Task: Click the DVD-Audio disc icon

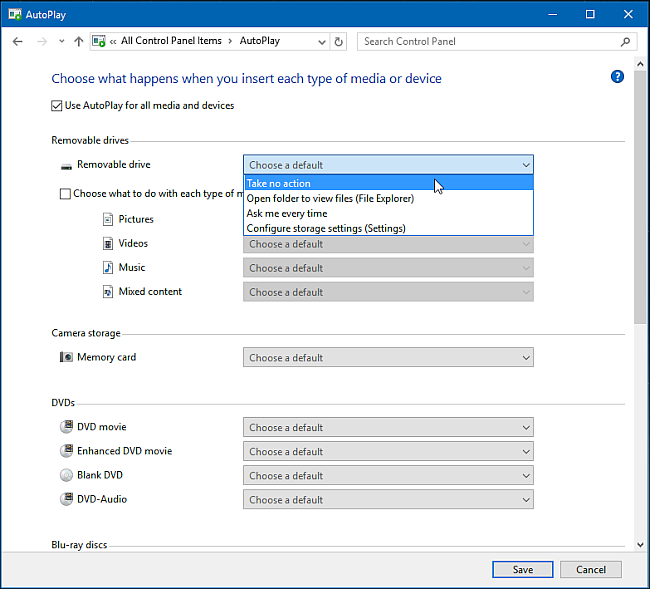Action: [66, 499]
